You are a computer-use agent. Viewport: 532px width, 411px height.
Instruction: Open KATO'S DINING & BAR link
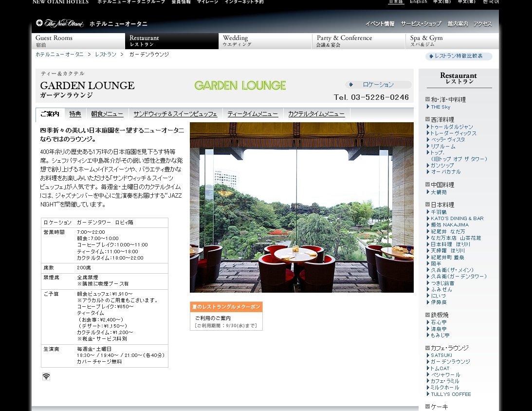[x=457, y=219]
